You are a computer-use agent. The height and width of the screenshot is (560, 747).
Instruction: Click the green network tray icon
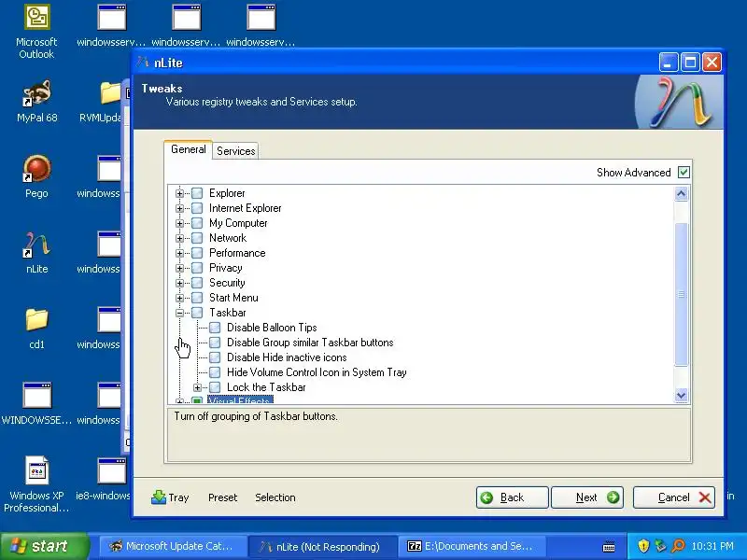tap(661, 546)
